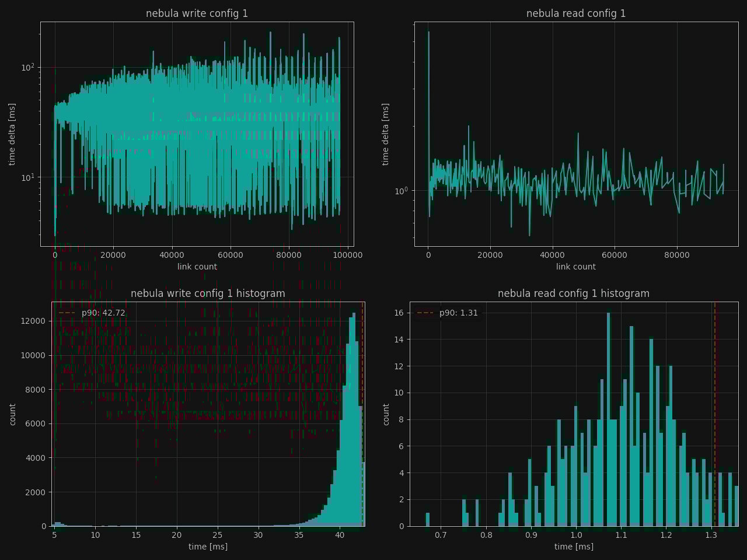Click the "100000" tick on write plot
Image resolution: width=747 pixels, height=560 pixels.
tap(348, 255)
